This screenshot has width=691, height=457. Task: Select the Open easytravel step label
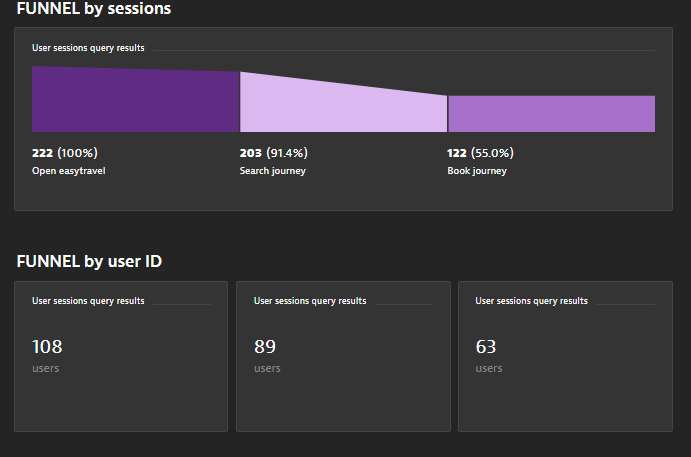(68, 171)
